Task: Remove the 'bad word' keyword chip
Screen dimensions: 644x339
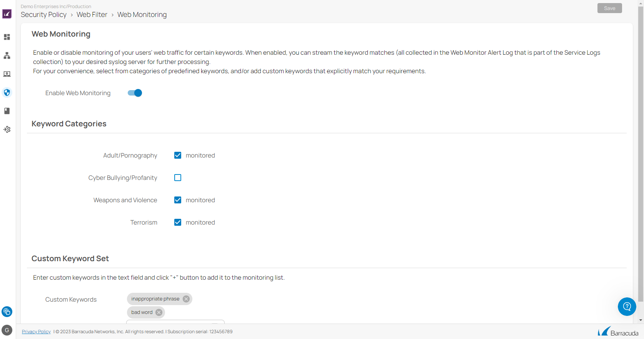Action: pyautogui.click(x=159, y=312)
